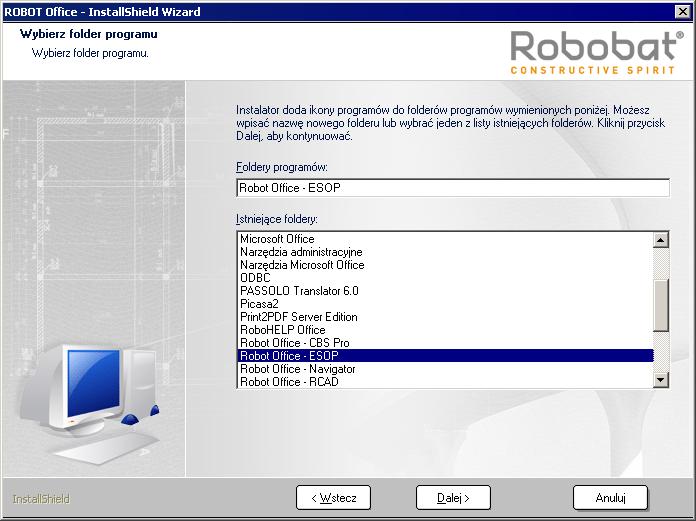The width and height of the screenshot is (696, 521).
Task: Focus the Foldery programów input field
Action: click(453, 188)
